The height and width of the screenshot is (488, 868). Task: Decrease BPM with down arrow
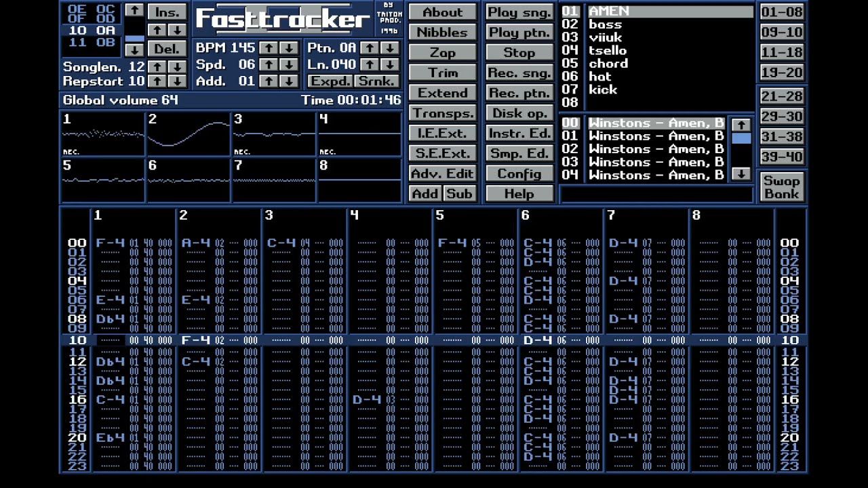coord(289,48)
